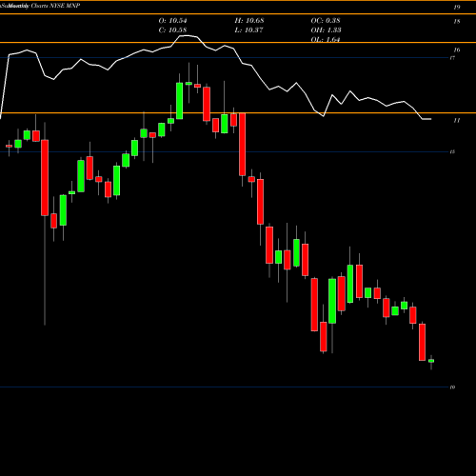The width and height of the screenshot is (476, 476).
Task: Click the price axis label 19
Action: [457, 7]
